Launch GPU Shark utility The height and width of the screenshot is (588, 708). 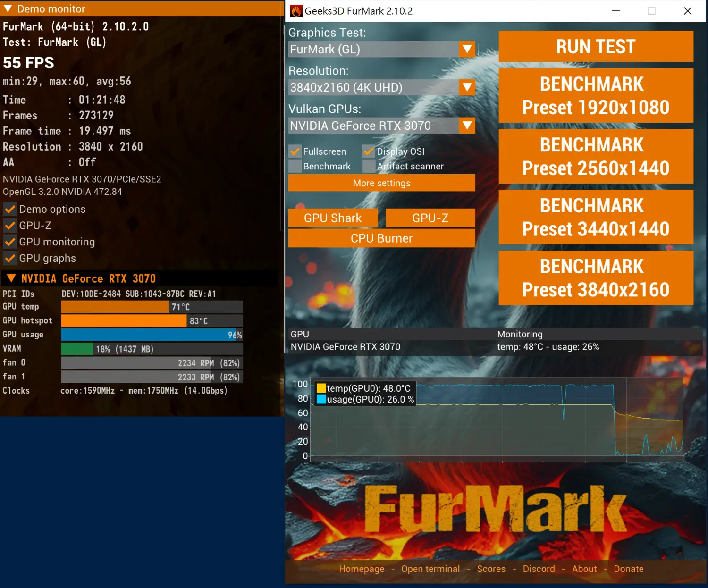pos(333,218)
